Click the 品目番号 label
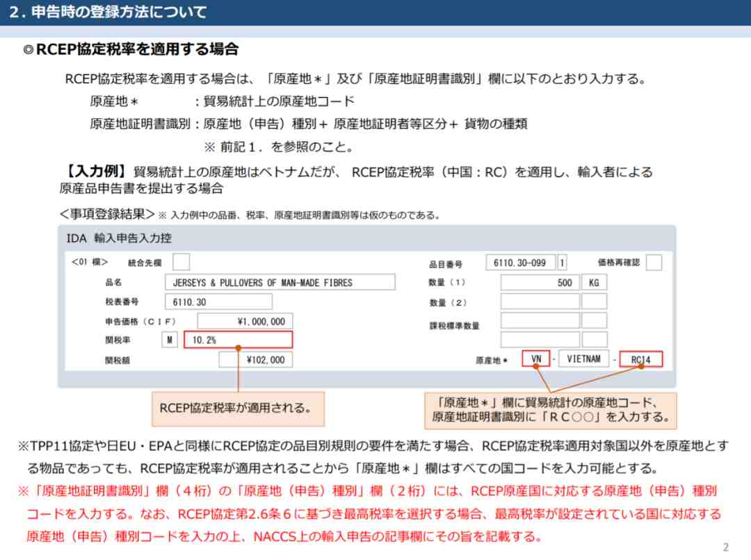 coord(446,264)
